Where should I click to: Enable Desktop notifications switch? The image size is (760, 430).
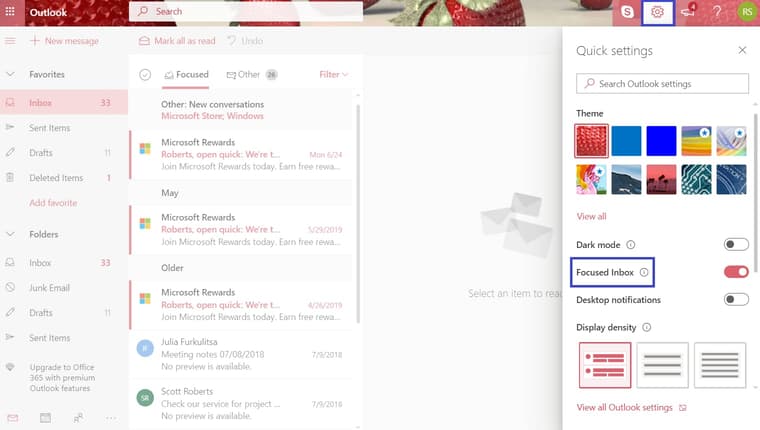pos(736,299)
